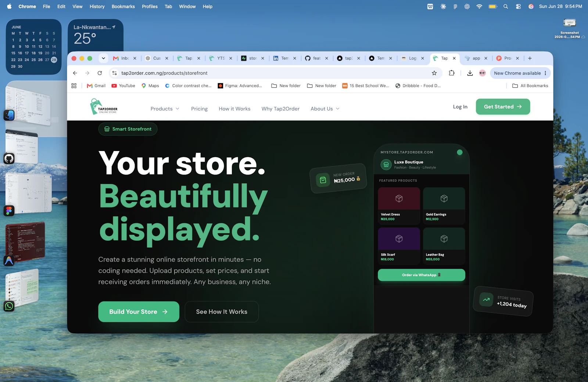Expand the Products navigation dropdown
588x382 pixels.
pos(165,109)
